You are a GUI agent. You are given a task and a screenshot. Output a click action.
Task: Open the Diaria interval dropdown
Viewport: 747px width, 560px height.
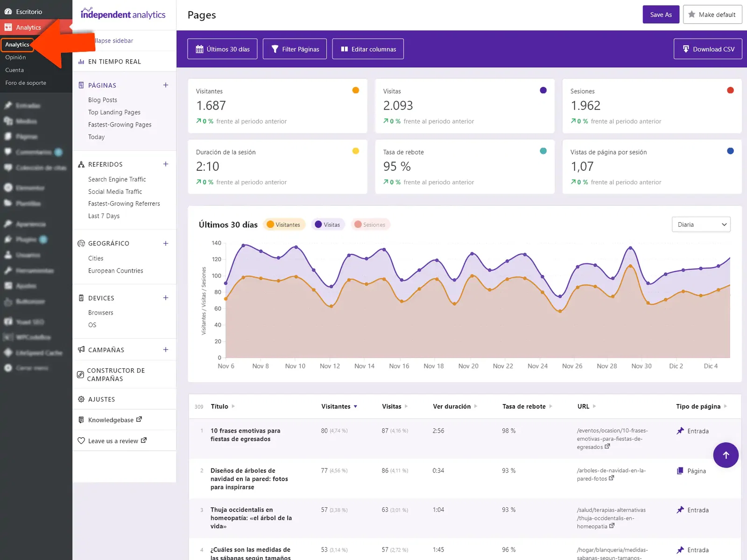click(701, 224)
